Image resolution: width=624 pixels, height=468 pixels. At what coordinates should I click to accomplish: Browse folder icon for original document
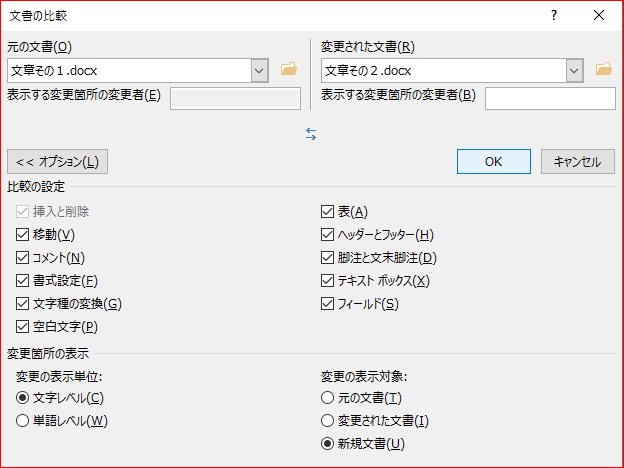pos(289,69)
